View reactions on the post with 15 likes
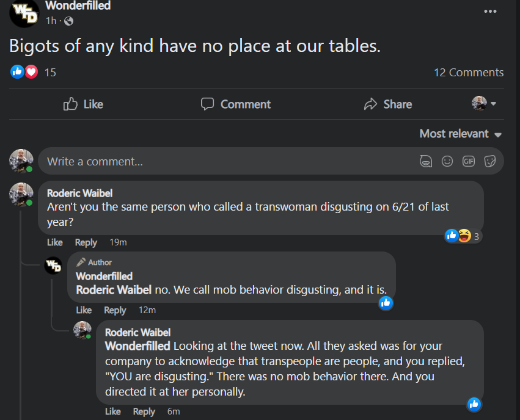The image size is (520, 420). click(x=34, y=72)
